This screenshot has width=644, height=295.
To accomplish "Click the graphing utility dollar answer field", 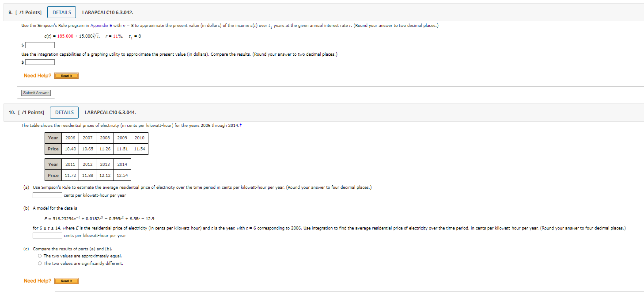I will (39, 62).
